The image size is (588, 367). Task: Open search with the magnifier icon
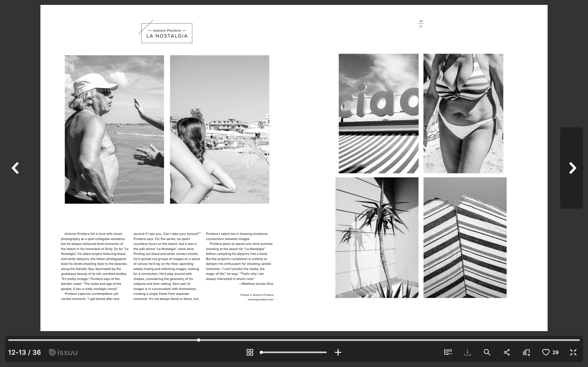[487, 352]
